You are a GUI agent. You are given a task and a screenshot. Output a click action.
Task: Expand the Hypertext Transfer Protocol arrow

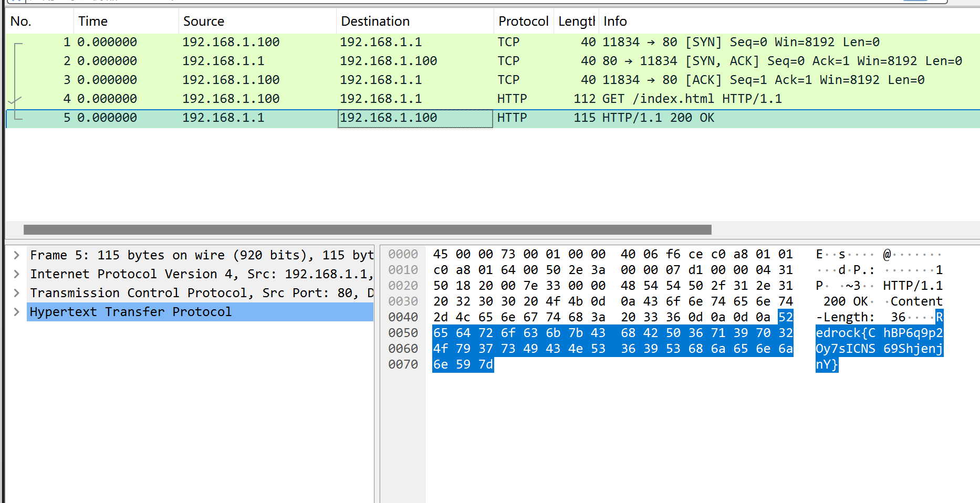coord(17,312)
